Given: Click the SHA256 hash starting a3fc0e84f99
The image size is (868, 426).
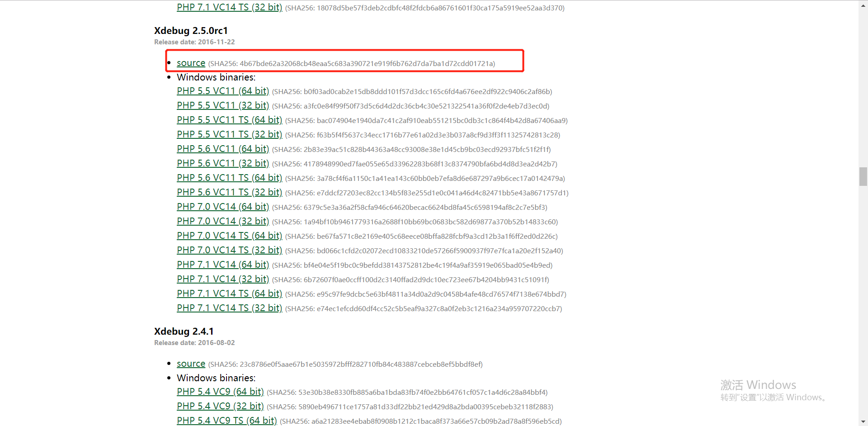Looking at the screenshot, I should [410, 106].
